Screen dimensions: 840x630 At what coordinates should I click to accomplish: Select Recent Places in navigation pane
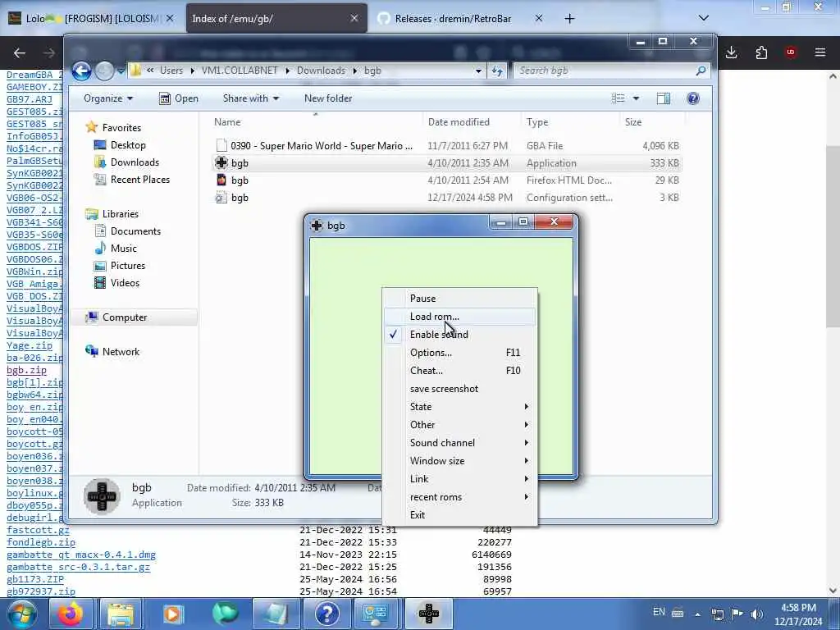[139, 180]
